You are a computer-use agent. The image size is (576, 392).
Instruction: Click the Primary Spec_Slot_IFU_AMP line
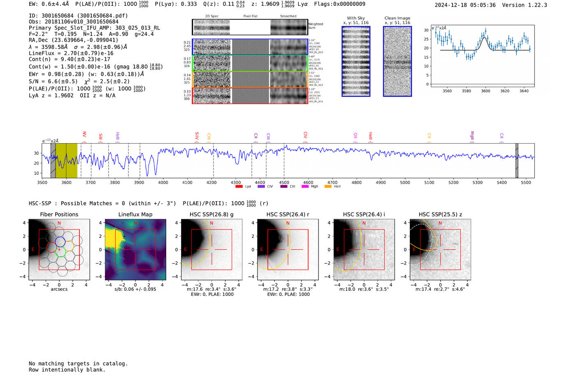click(94, 28)
